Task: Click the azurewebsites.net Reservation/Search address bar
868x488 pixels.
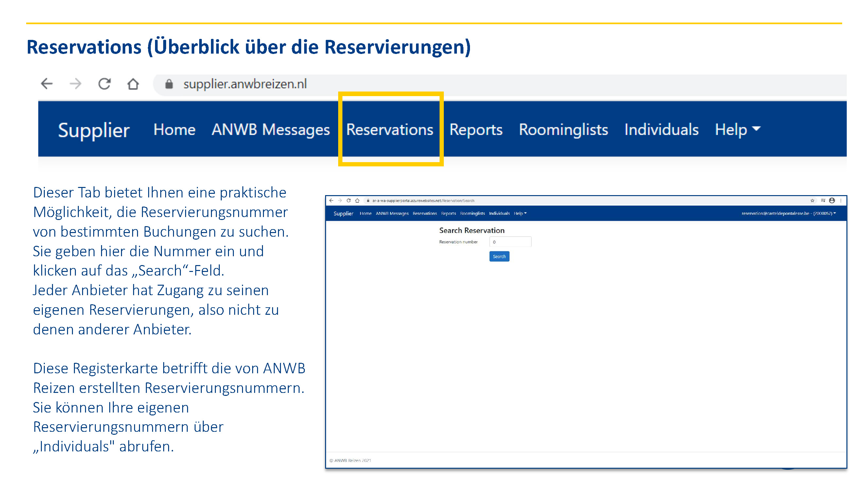Action: (586, 201)
